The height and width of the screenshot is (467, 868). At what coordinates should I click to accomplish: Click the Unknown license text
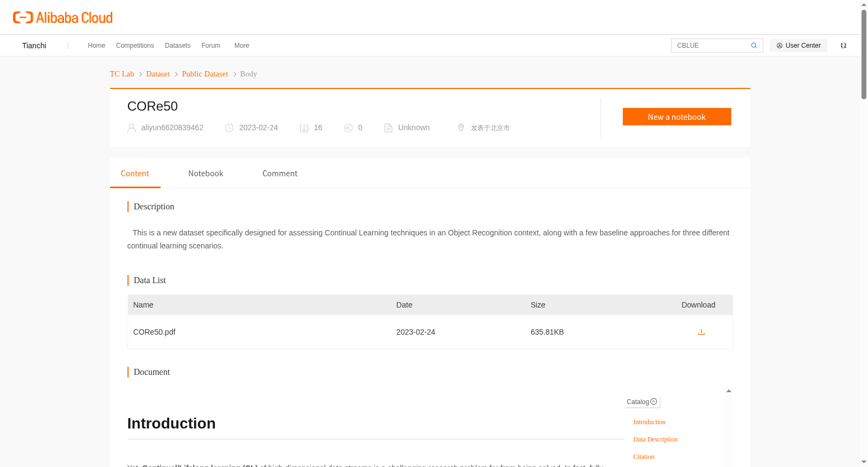pos(414,127)
